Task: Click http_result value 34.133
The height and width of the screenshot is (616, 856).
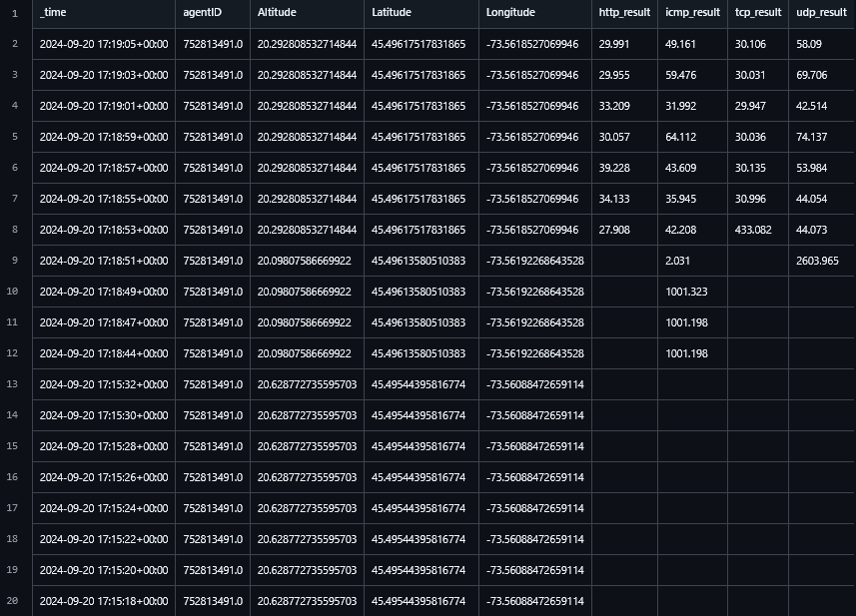Action: [x=614, y=199]
